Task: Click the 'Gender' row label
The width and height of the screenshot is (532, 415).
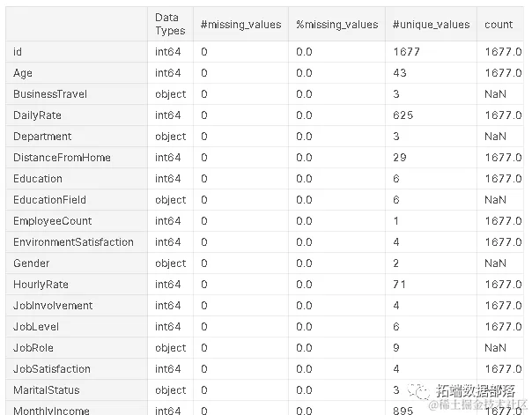Action: pyautogui.click(x=32, y=263)
